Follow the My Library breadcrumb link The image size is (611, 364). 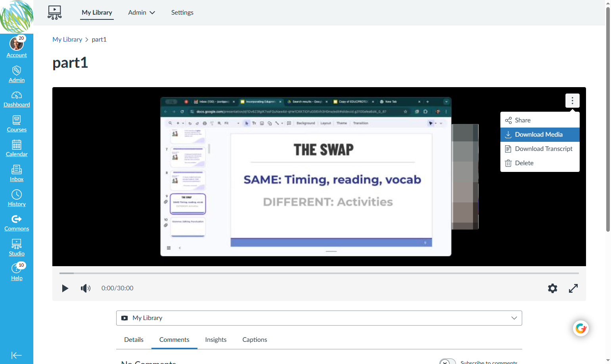coord(67,40)
